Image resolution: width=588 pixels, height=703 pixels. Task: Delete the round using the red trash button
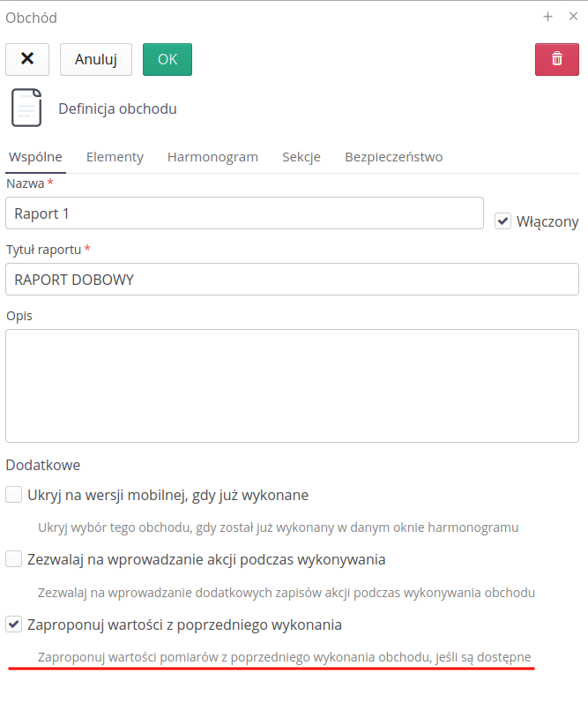(557, 59)
